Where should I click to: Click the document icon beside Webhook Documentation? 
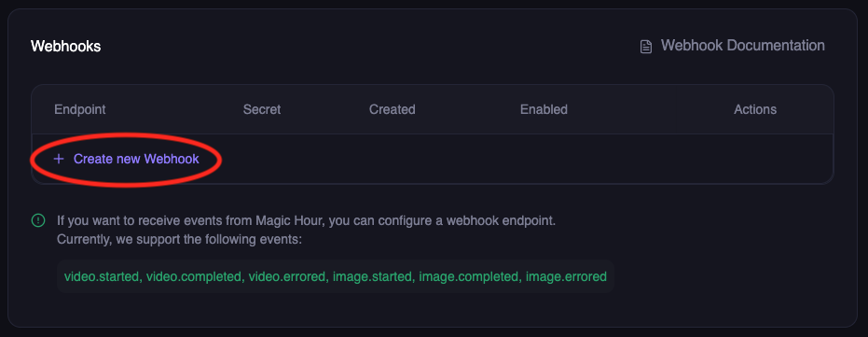point(645,47)
